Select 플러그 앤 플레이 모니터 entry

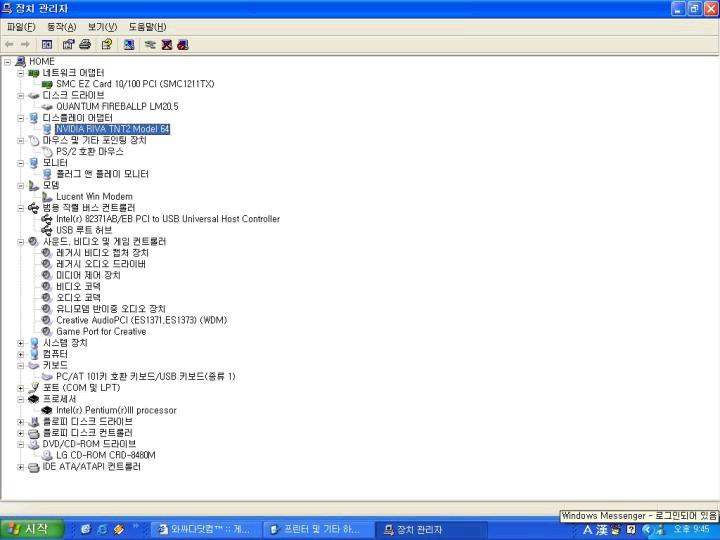pyautogui.click(x=102, y=174)
